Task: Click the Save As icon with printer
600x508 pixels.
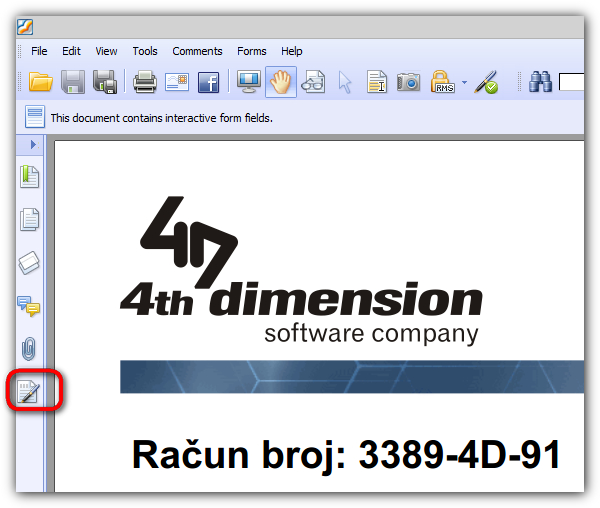Action: [x=105, y=82]
